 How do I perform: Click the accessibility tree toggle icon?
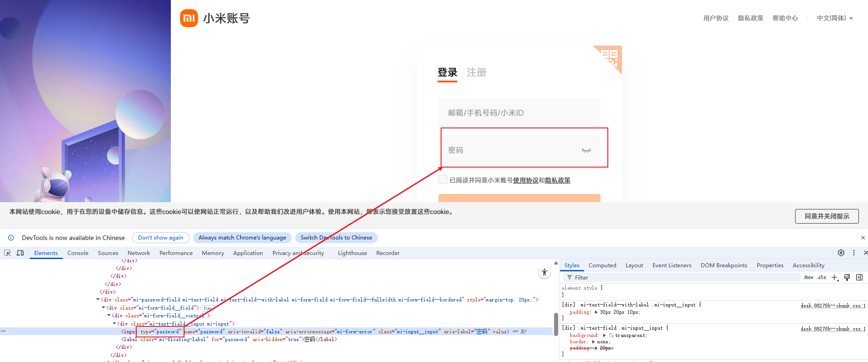(544, 273)
